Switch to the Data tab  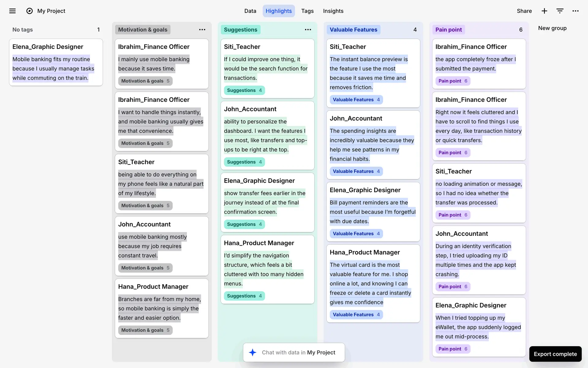click(x=250, y=11)
